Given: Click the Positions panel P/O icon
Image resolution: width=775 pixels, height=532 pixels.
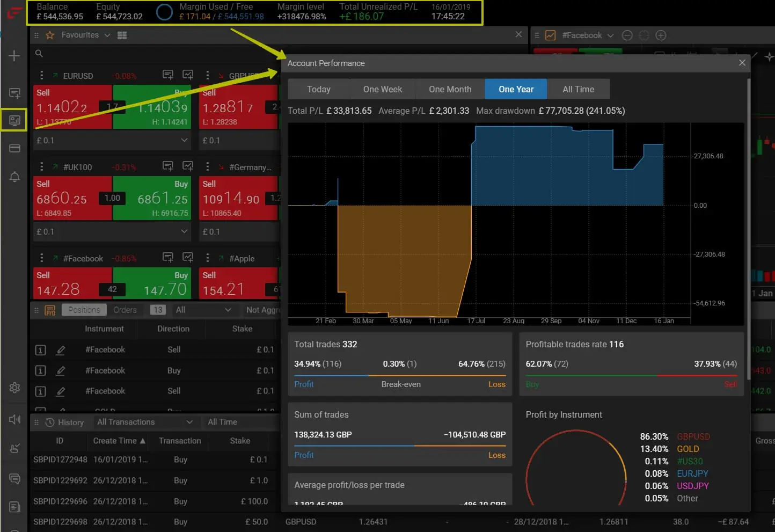Looking at the screenshot, I should pyautogui.click(x=50, y=310).
